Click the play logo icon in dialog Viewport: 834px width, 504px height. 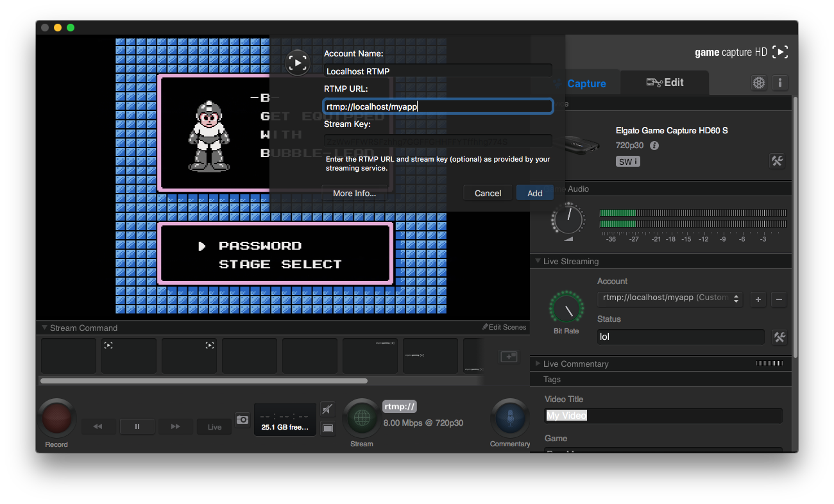point(298,63)
